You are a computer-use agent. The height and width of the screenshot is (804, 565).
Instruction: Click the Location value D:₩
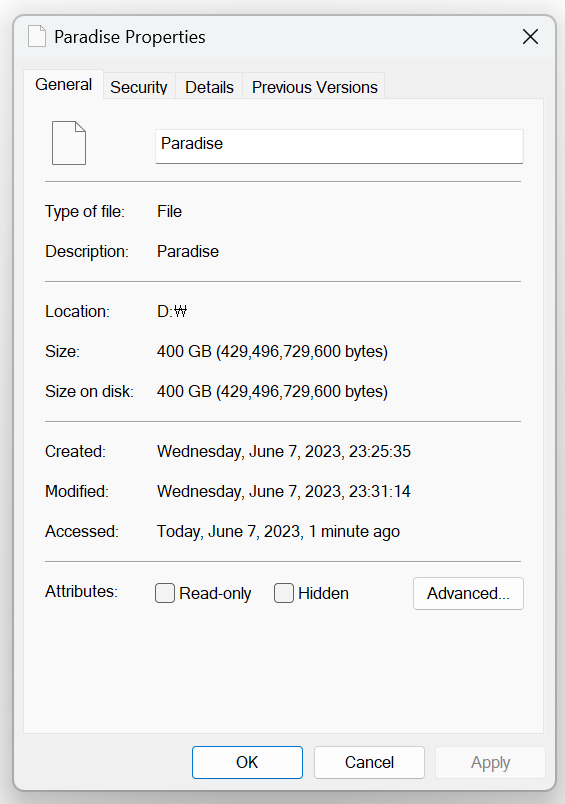172,311
